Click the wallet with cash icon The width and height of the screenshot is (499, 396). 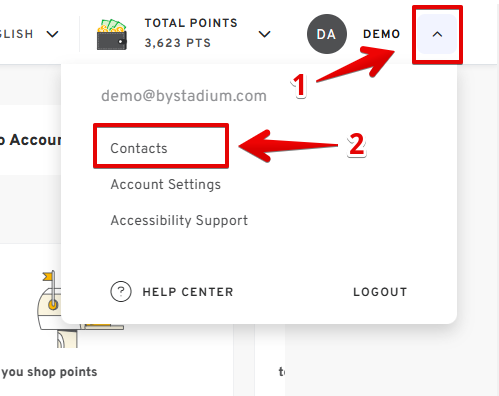[x=112, y=34]
